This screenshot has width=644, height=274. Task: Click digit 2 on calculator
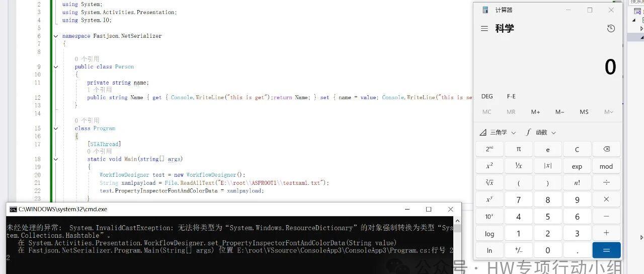click(548, 234)
